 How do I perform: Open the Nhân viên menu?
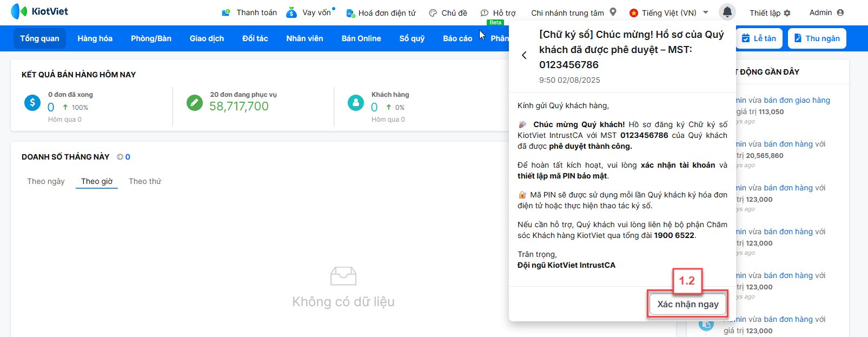(304, 38)
